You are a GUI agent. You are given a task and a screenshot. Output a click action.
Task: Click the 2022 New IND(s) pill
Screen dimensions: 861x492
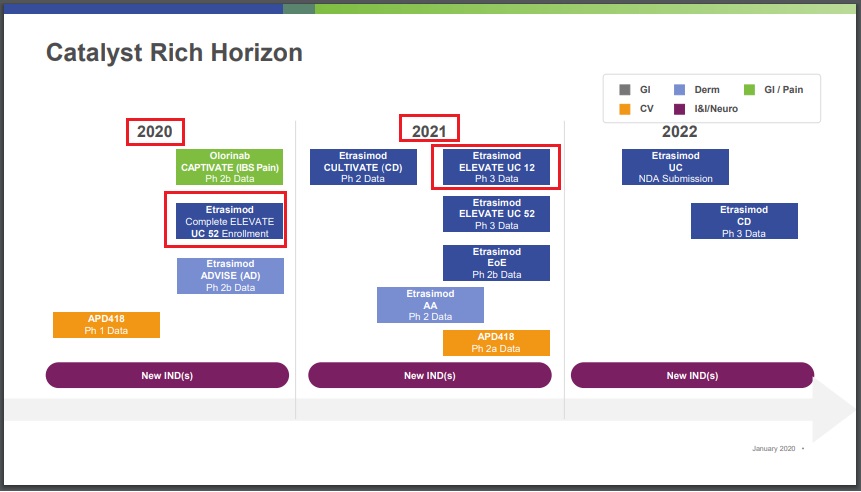pos(692,376)
